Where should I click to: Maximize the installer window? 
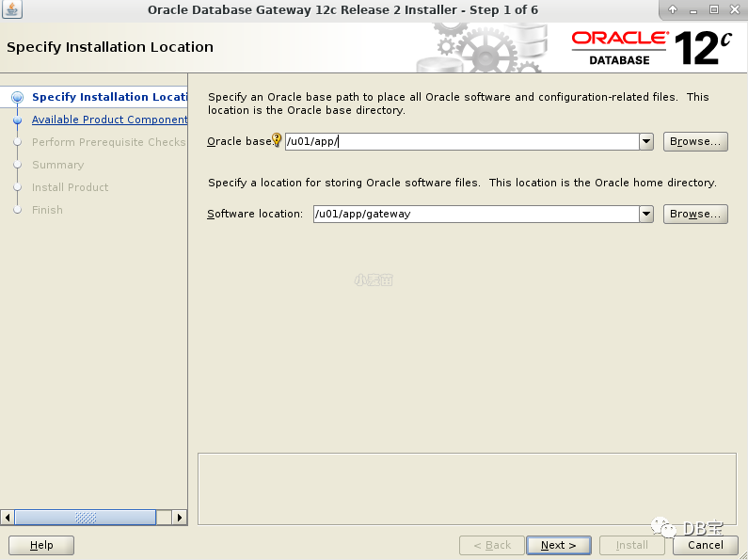click(713, 9)
